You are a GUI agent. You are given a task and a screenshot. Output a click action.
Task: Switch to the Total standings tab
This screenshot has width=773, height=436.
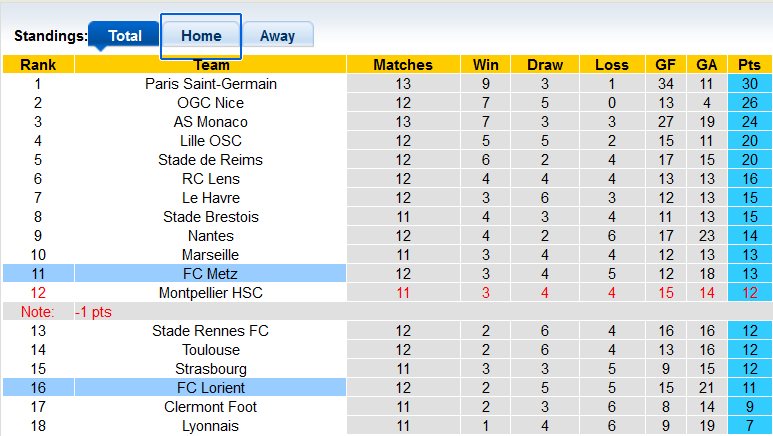click(125, 35)
